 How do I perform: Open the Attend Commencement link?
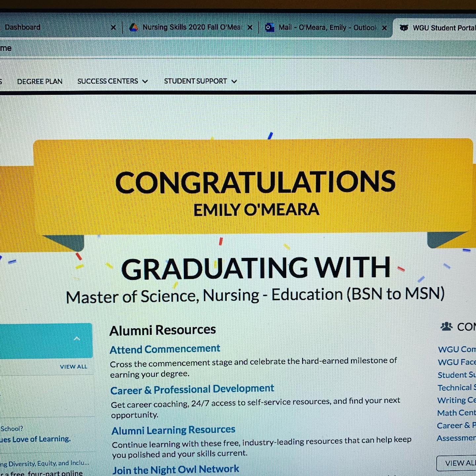pos(165,349)
